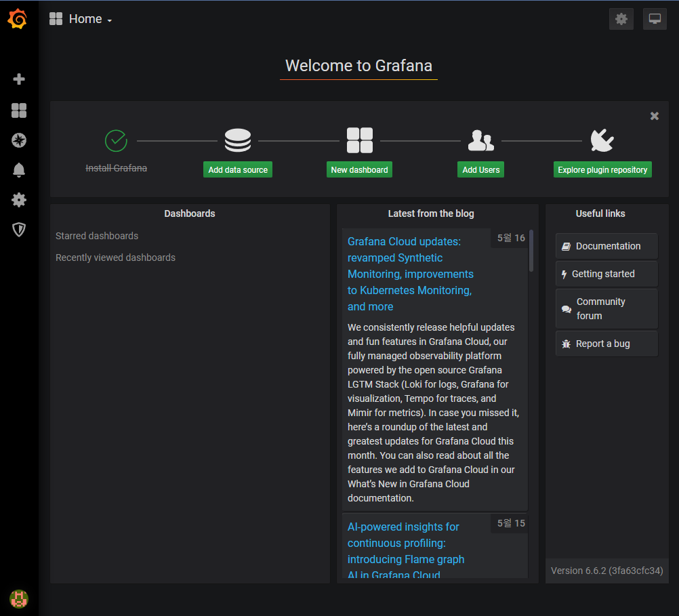Click Recently viewed dashboards heading
The width and height of the screenshot is (679, 616).
tap(116, 258)
